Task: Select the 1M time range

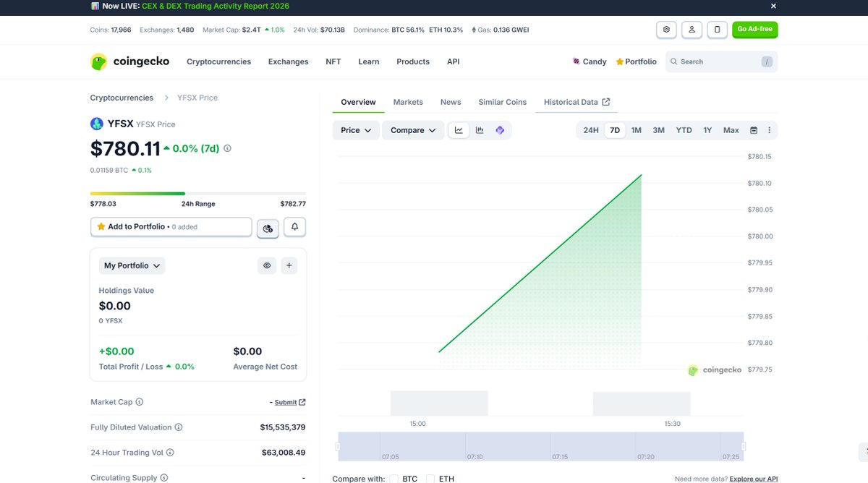Action: pos(637,130)
